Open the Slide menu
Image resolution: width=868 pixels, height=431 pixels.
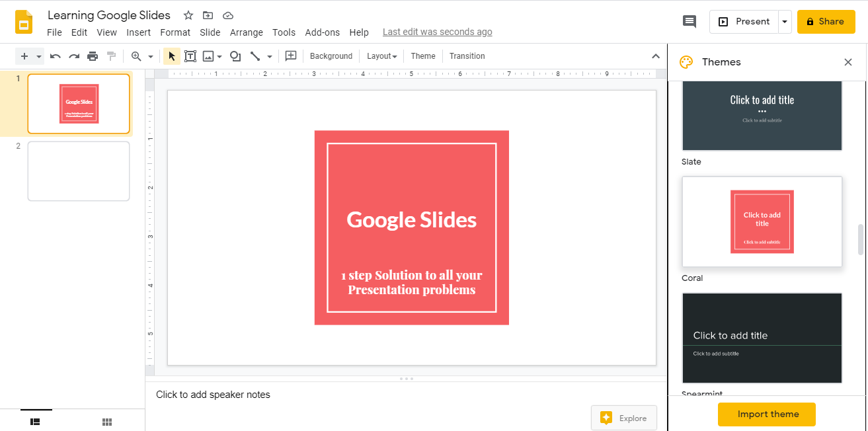tap(210, 32)
